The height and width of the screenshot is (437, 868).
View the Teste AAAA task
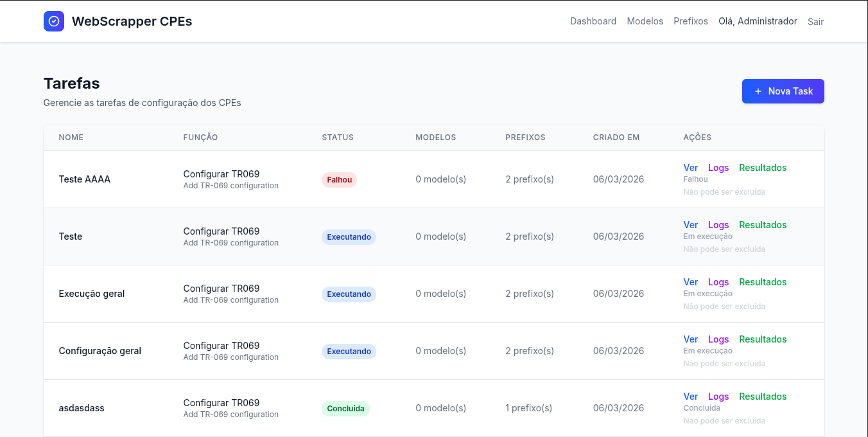click(x=690, y=168)
